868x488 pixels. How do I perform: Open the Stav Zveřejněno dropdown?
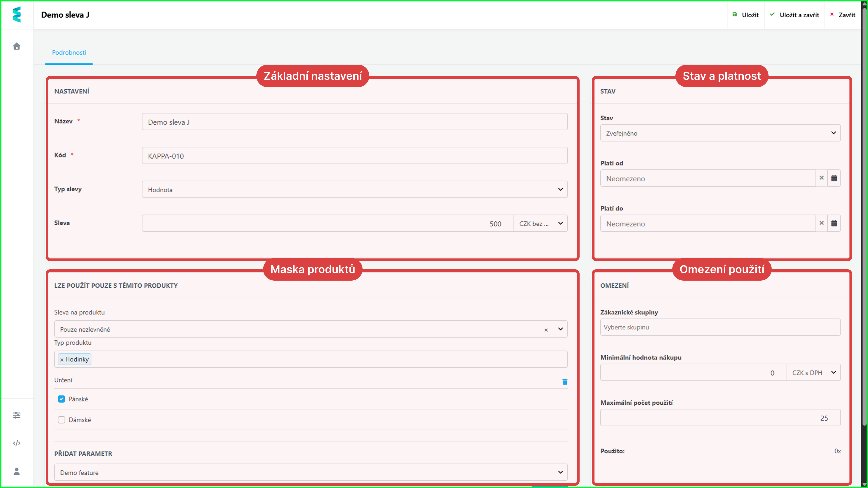720,133
